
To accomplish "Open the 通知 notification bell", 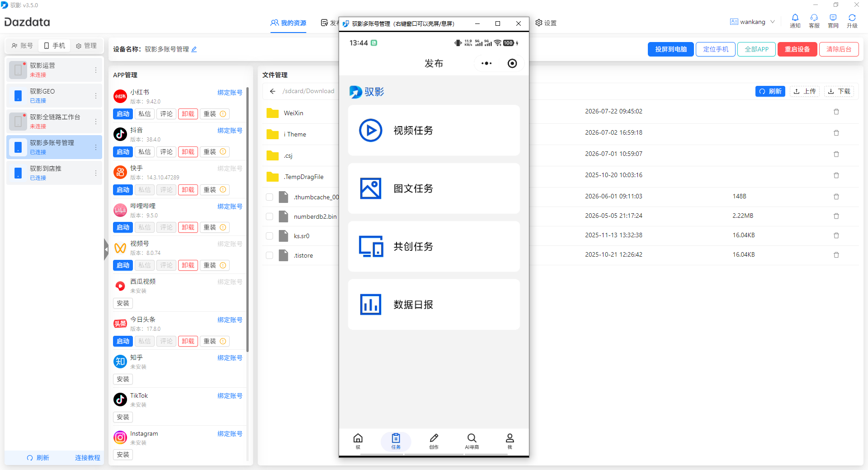I will coord(795,21).
